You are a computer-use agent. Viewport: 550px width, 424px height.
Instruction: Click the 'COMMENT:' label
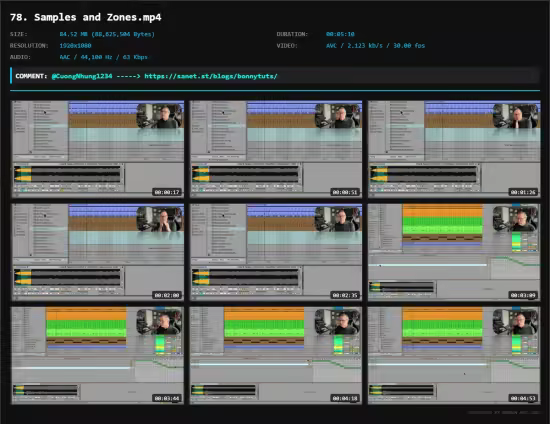(x=31, y=76)
